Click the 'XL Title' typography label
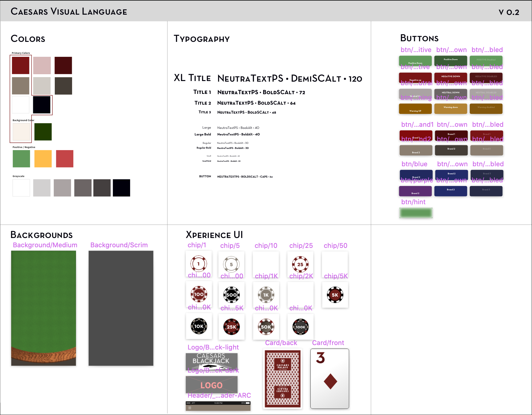 pos(192,78)
